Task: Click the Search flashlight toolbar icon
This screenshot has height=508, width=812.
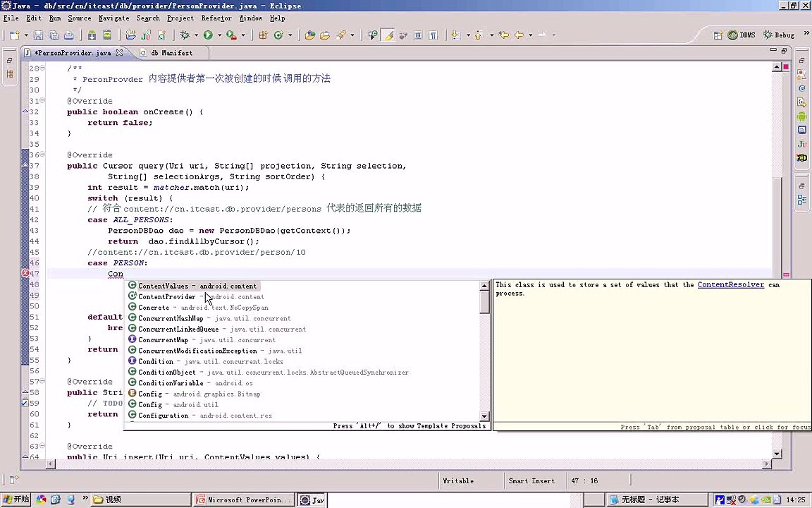Action: [x=340, y=35]
